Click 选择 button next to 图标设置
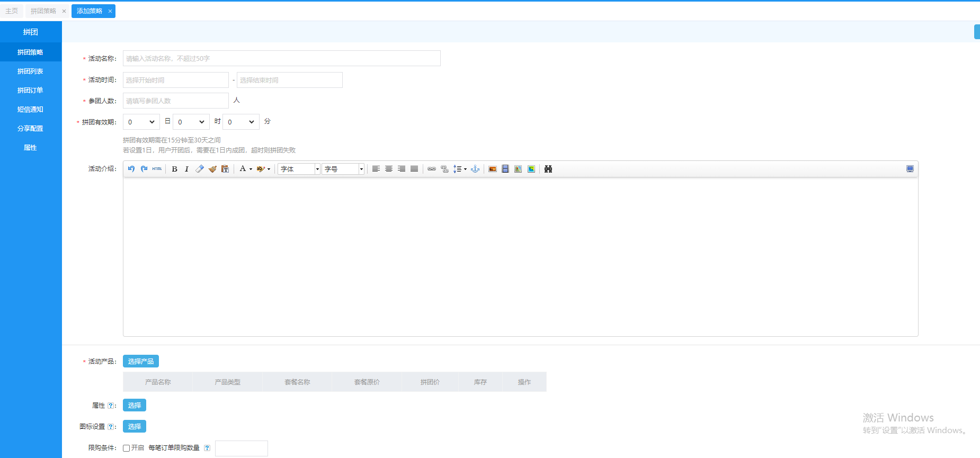Viewport: 980px width, 458px height. [x=135, y=426]
